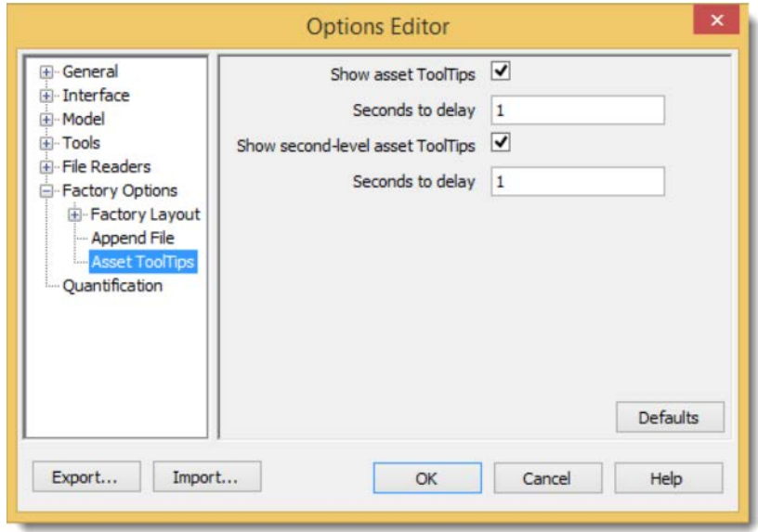
Task: Expand the Tools tree node
Action: click(x=46, y=143)
